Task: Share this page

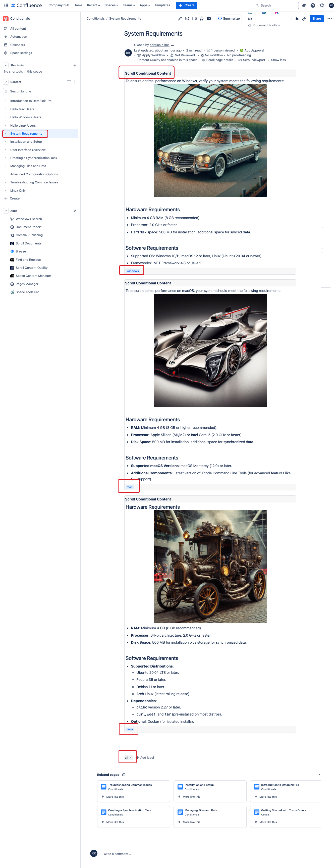Action: point(316,19)
